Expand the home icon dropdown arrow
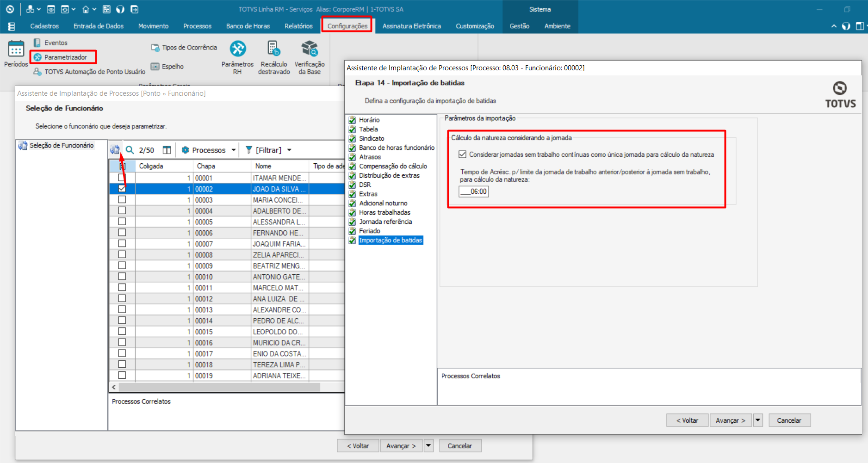 [94, 9]
